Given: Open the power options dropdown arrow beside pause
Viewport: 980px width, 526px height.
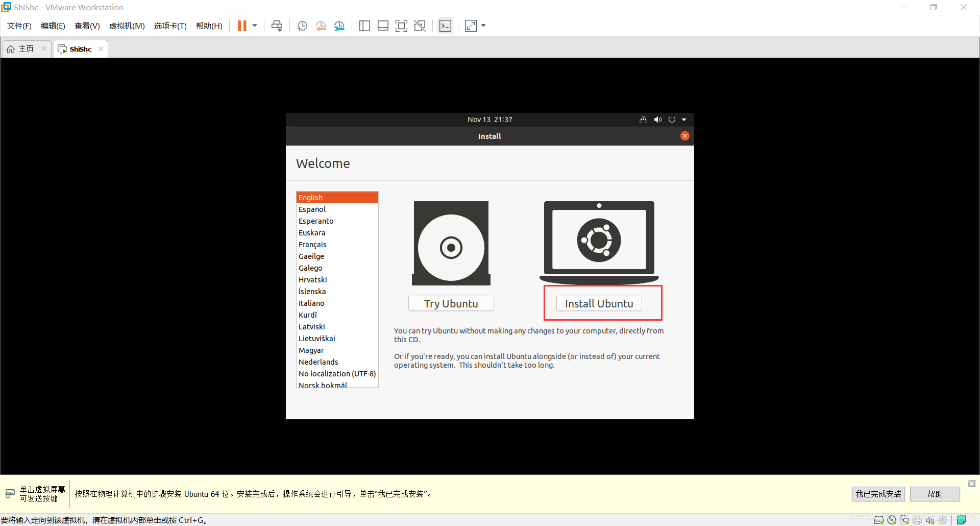Looking at the screenshot, I should [x=255, y=26].
